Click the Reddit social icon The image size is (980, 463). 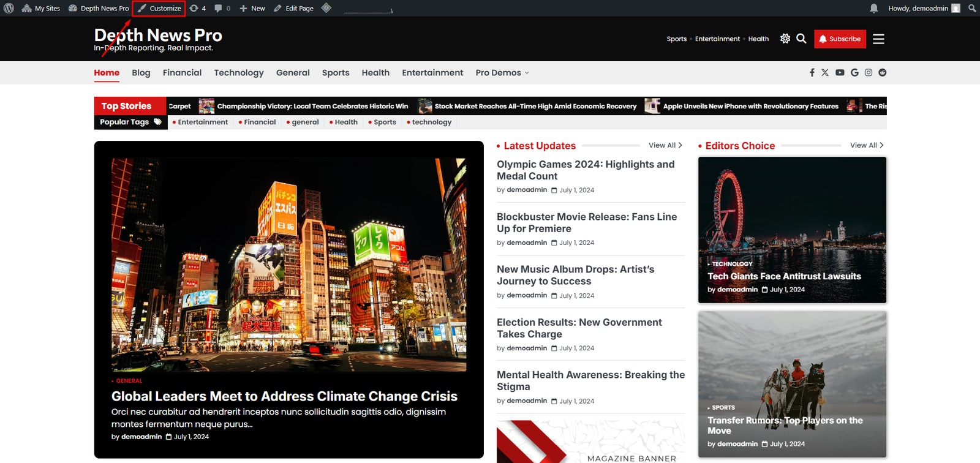pyautogui.click(x=883, y=72)
